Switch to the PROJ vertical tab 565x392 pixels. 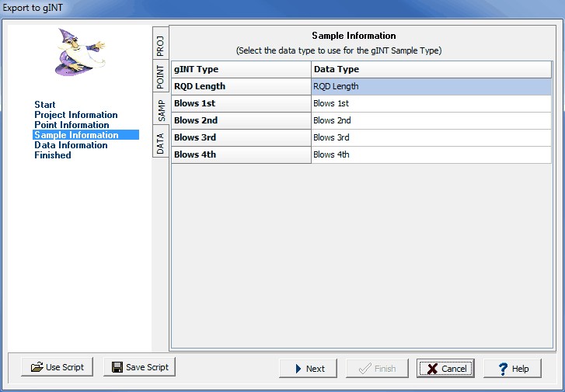[160, 45]
